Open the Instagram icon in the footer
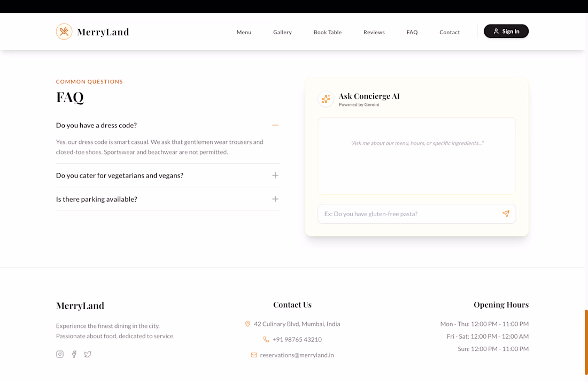Viewport: 588px width, 382px height. pos(60,354)
